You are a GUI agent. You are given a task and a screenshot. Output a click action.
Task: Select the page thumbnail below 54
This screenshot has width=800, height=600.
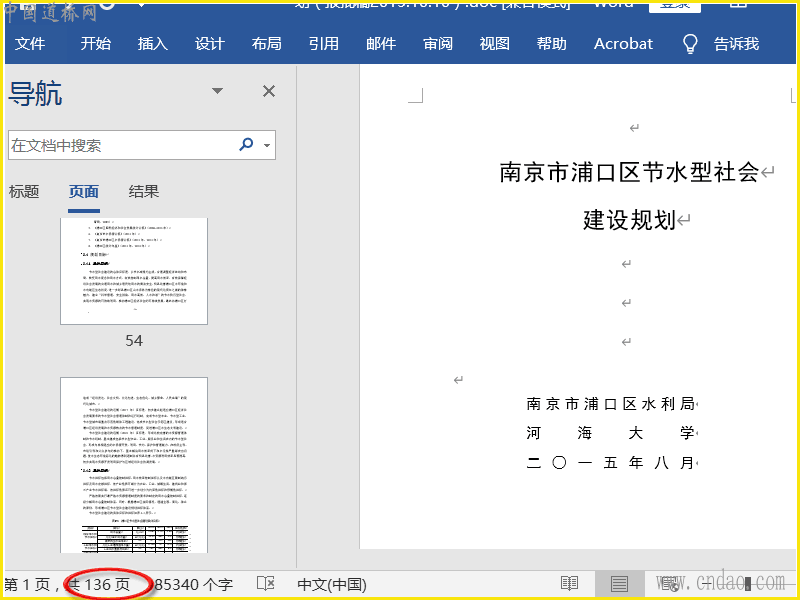pyautogui.click(x=134, y=465)
